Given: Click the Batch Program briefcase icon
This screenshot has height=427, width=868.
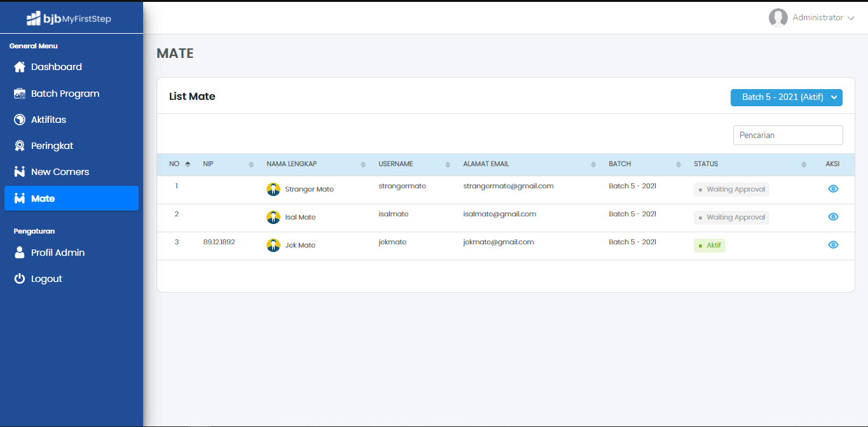Looking at the screenshot, I should coord(20,94).
